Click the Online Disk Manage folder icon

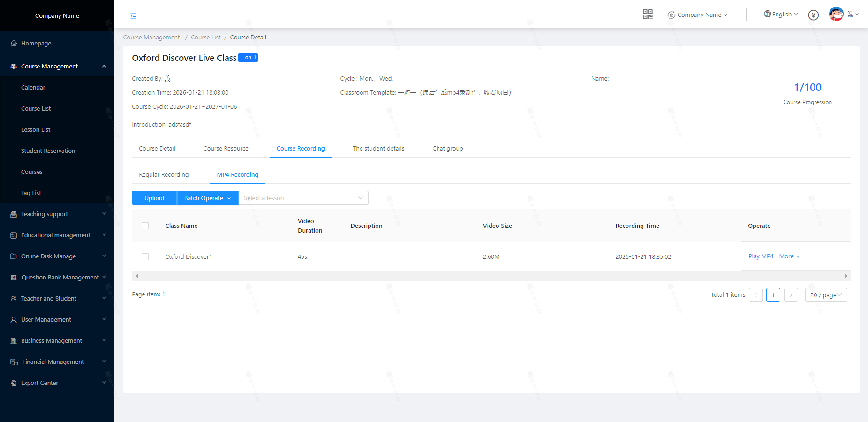coord(14,256)
